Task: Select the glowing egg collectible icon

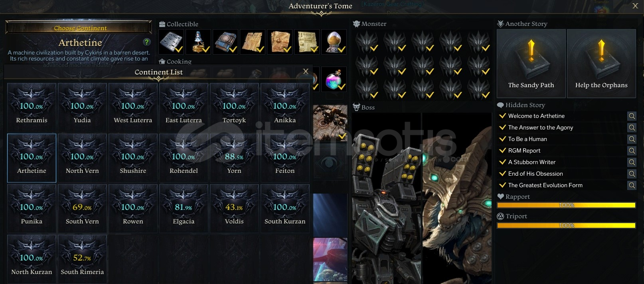Action: (334, 42)
